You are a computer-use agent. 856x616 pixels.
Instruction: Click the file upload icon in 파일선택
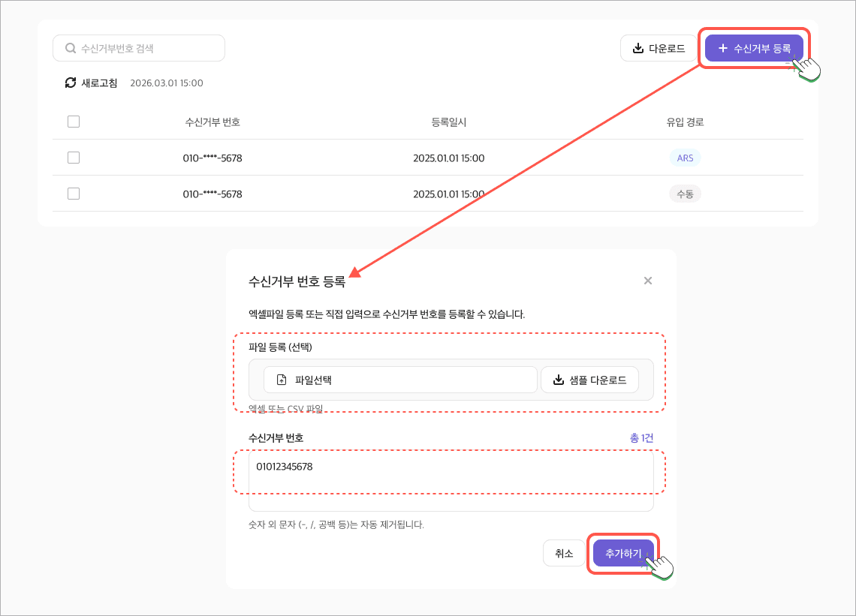coord(282,380)
